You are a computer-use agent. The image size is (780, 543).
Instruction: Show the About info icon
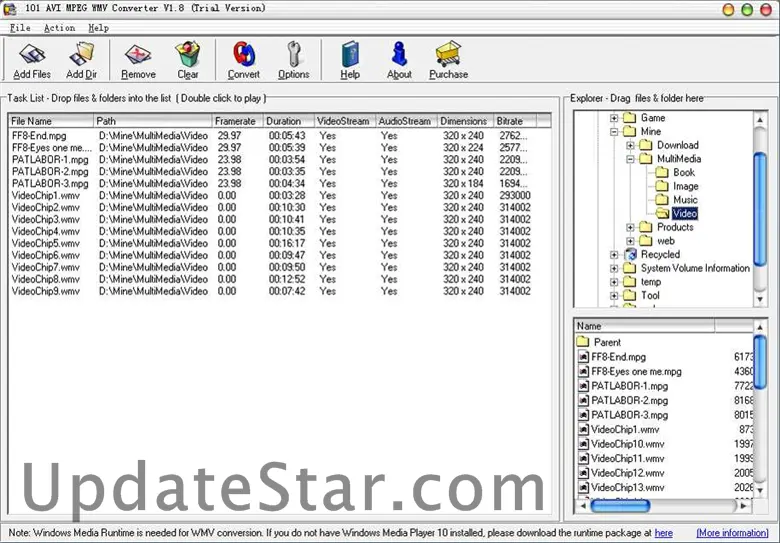click(399, 61)
